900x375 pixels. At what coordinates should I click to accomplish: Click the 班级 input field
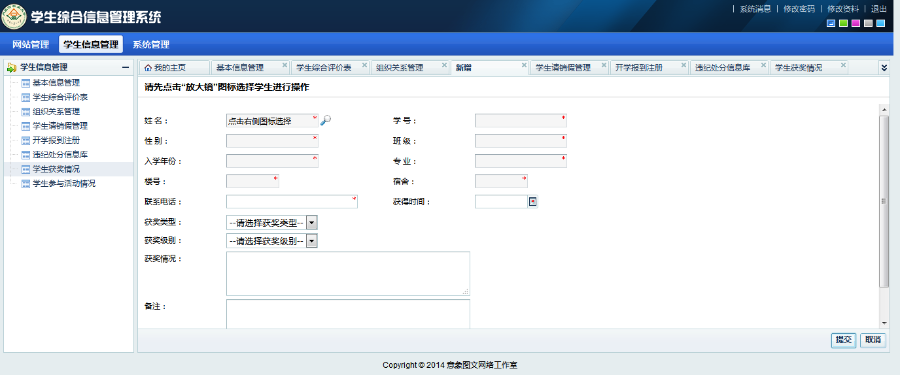(521, 141)
